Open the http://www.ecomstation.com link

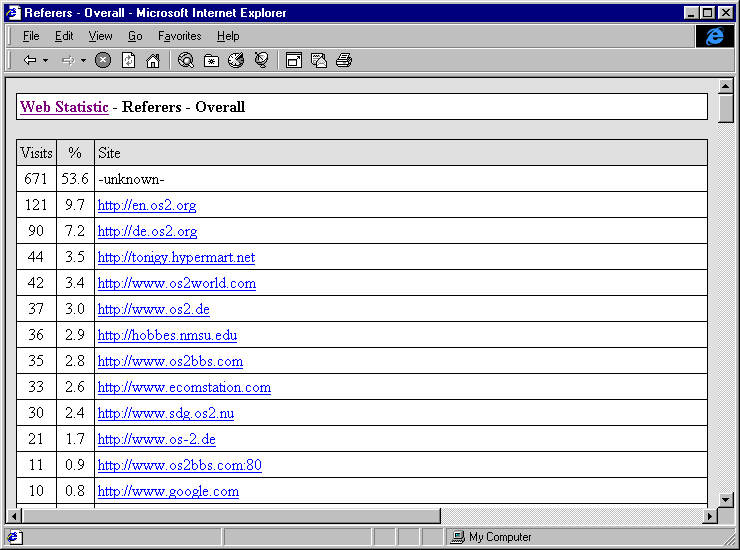pyautogui.click(x=184, y=387)
